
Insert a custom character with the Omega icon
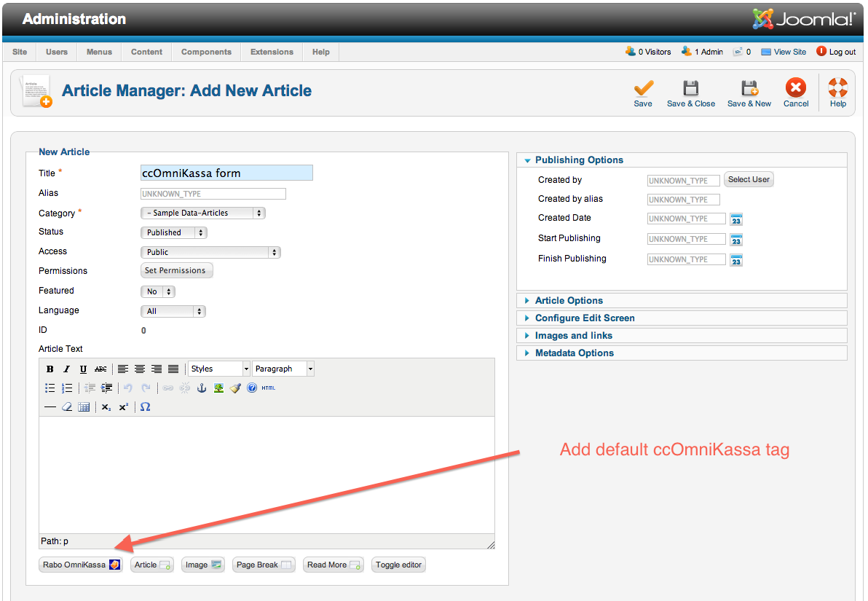[x=145, y=406]
